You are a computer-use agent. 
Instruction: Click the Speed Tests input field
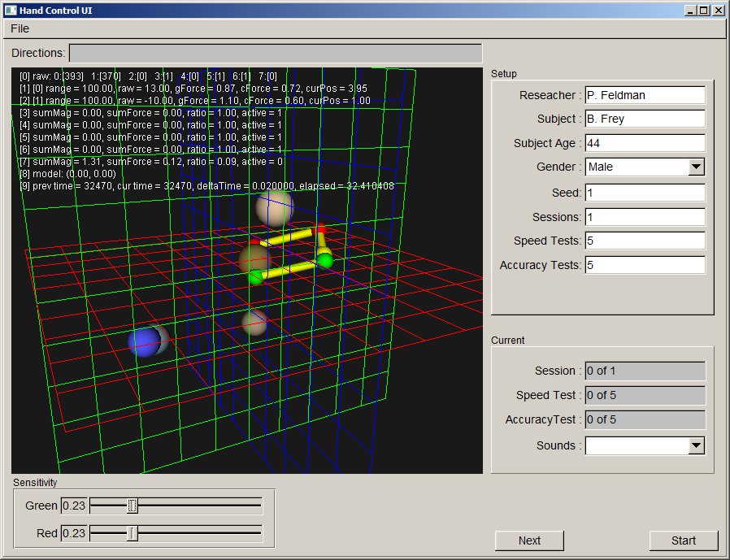[x=645, y=241]
